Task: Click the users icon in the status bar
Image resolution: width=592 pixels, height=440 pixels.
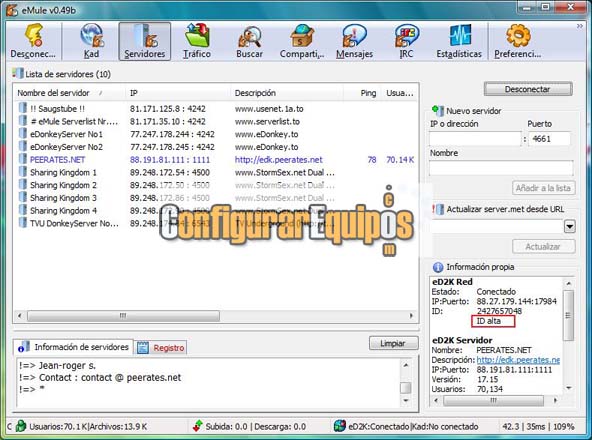Action: click(x=21, y=426)
